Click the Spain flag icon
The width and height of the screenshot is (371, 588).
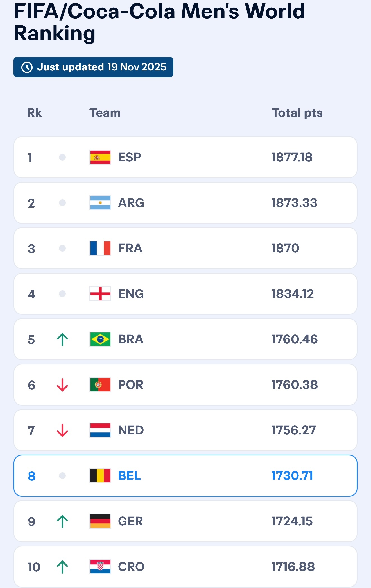click(100, 157)
